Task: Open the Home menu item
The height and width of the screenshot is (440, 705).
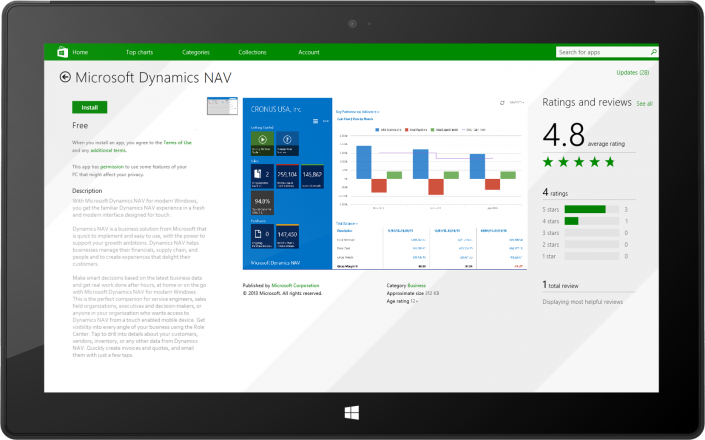Action: (x=80, y=52)
